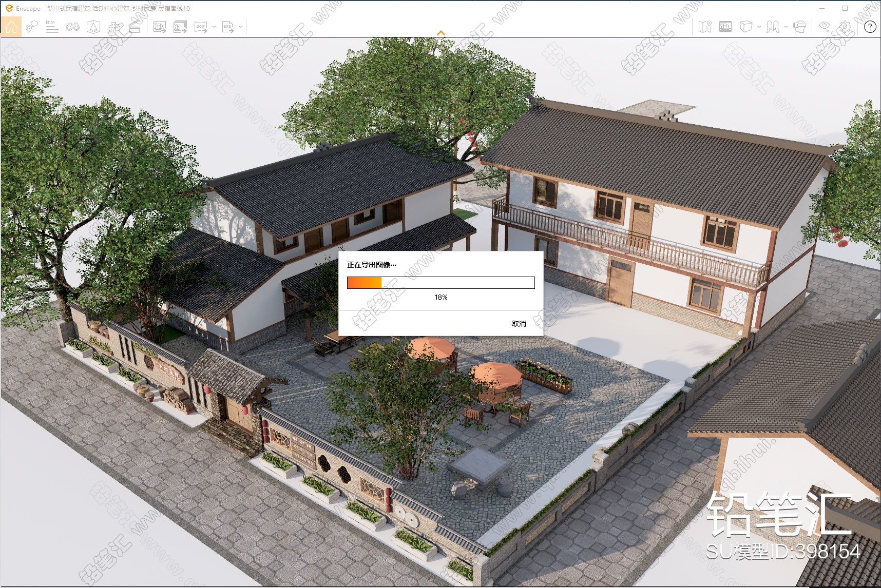Click the 18% progress text
Image resolution: width=881 pixels, height=588 pixels.
pos(441,297)
